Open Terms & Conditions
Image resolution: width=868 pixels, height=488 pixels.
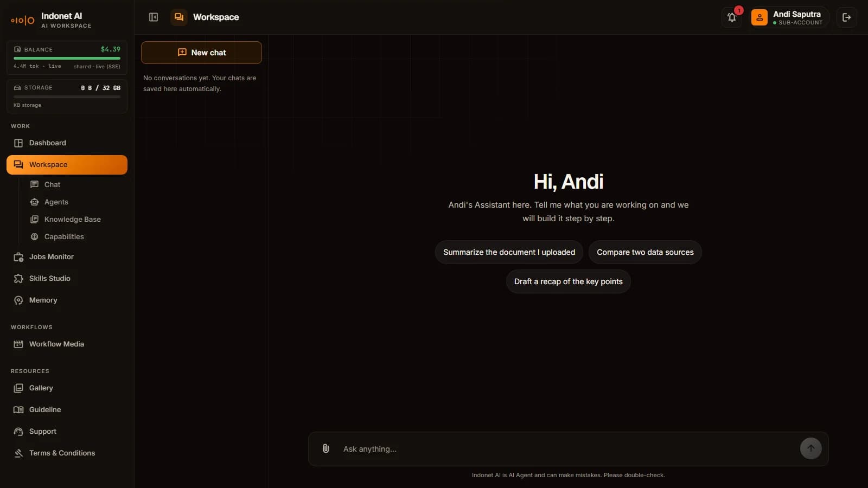67,453
